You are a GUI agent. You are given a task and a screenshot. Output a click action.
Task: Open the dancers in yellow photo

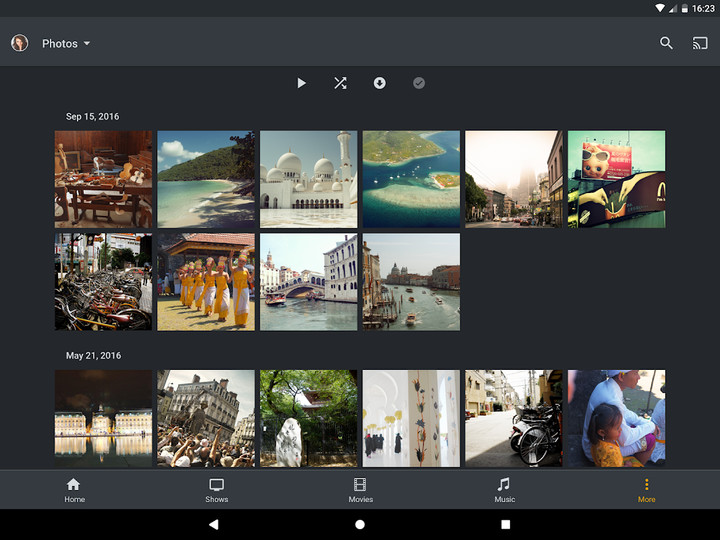coord(206,282)
